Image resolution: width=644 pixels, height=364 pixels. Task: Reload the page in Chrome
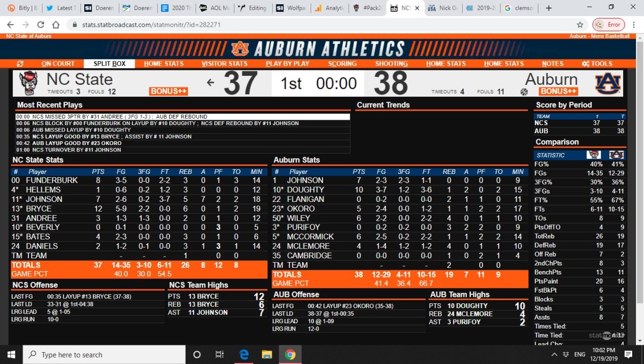41,25
